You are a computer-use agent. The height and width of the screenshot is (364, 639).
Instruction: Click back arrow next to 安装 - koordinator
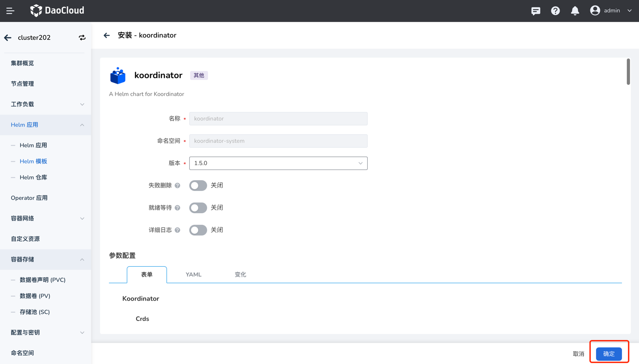pos(107,35)
